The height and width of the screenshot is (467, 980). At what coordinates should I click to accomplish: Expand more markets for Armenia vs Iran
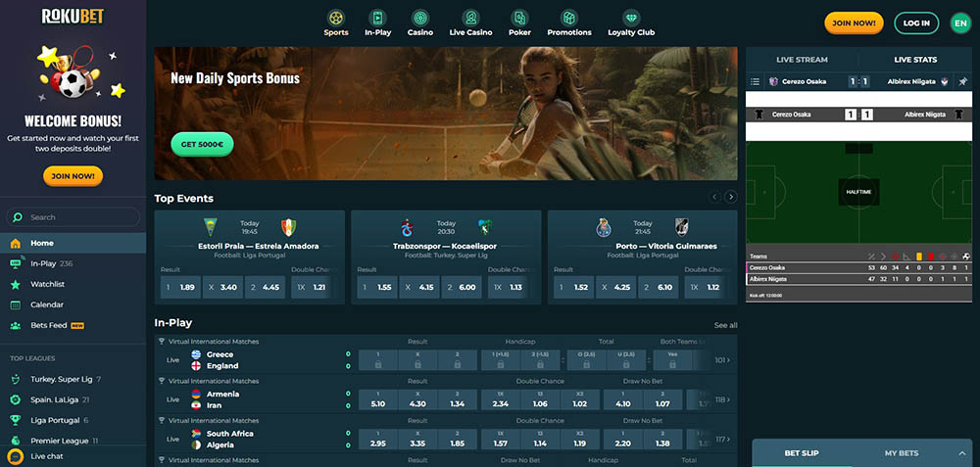point(724,399)
